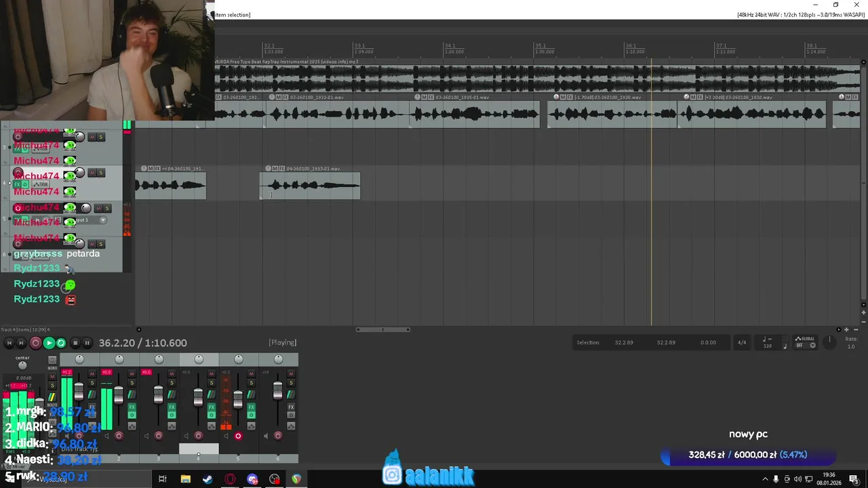Click the 4/4 time signature field
This screenshot has width=868, height=488.
(x=742, y=342)
